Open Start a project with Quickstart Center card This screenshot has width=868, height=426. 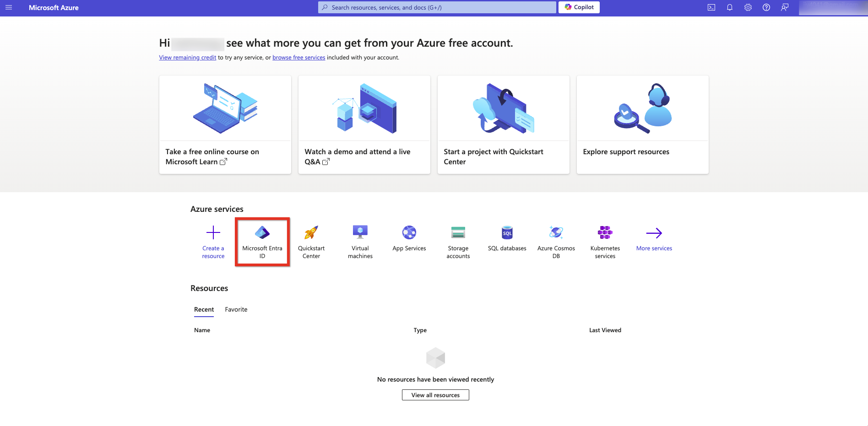[x=504, y=124]
